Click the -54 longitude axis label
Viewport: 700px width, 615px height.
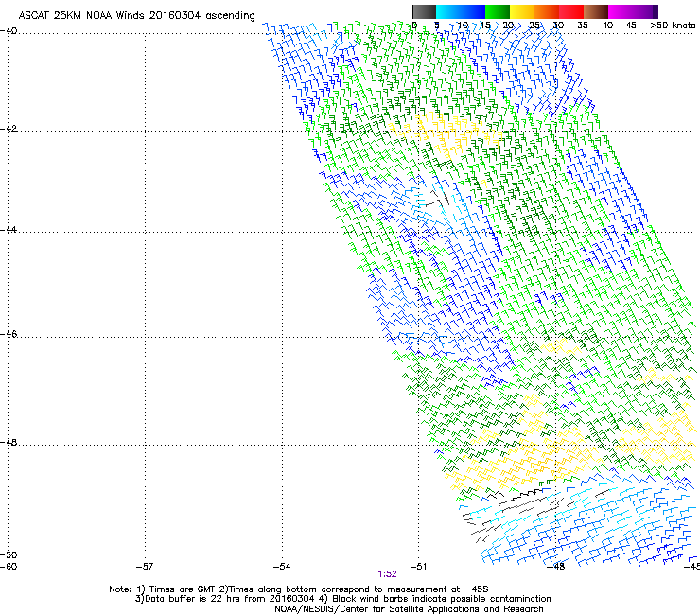tap(282, 567)
